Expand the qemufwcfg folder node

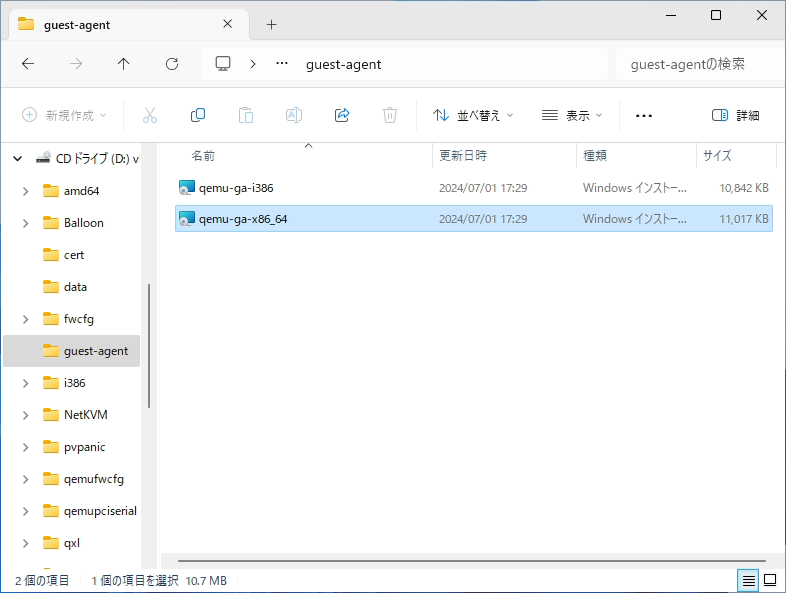(x=26, y=479)
